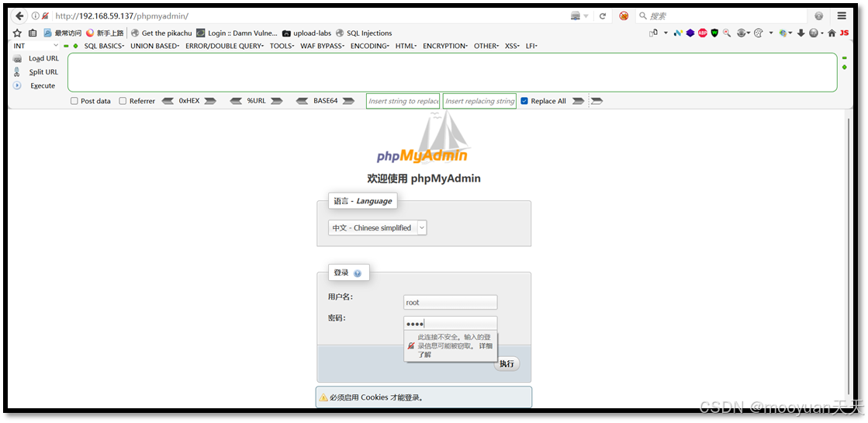Viewport: 868px width, 423px height.
Task: Click the cookie manager extension icon
Action: click(759, 33)
